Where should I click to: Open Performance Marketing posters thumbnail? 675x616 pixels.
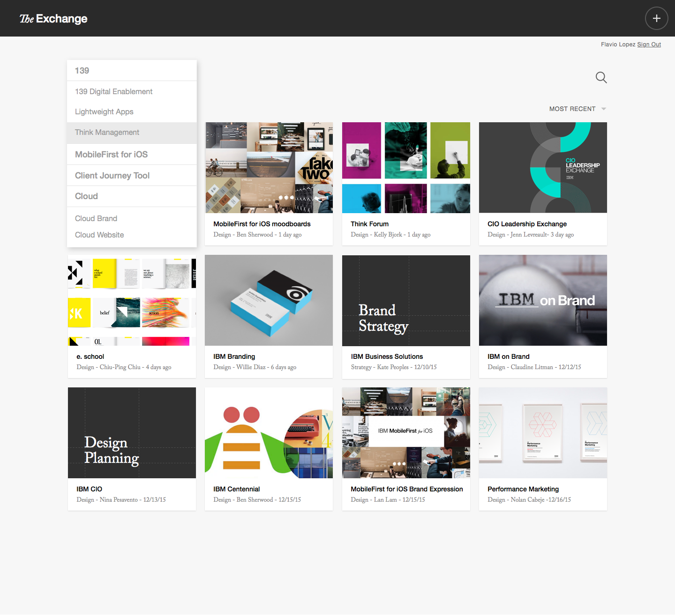pos(543,433)
